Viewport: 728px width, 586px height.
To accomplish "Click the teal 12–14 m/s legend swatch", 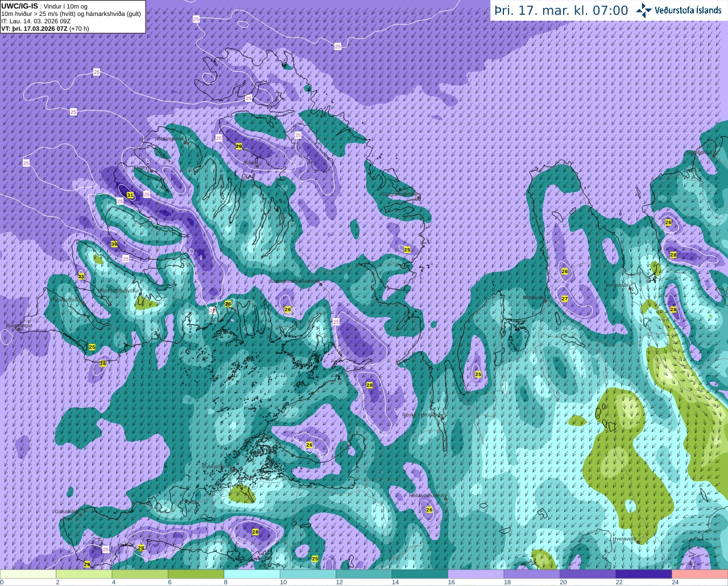I will 364,574.
